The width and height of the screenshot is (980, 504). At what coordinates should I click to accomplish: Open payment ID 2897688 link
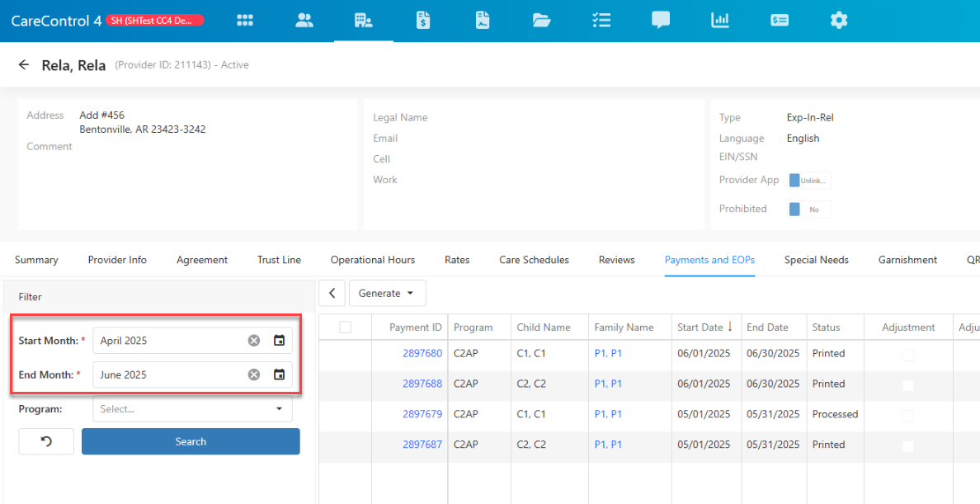tap(422, 384)
